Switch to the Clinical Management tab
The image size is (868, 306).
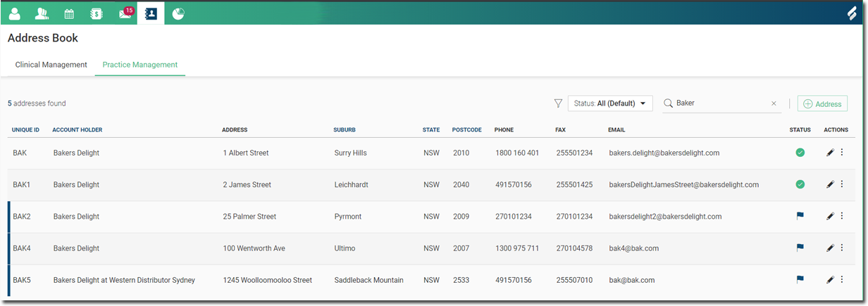(51, 65)
